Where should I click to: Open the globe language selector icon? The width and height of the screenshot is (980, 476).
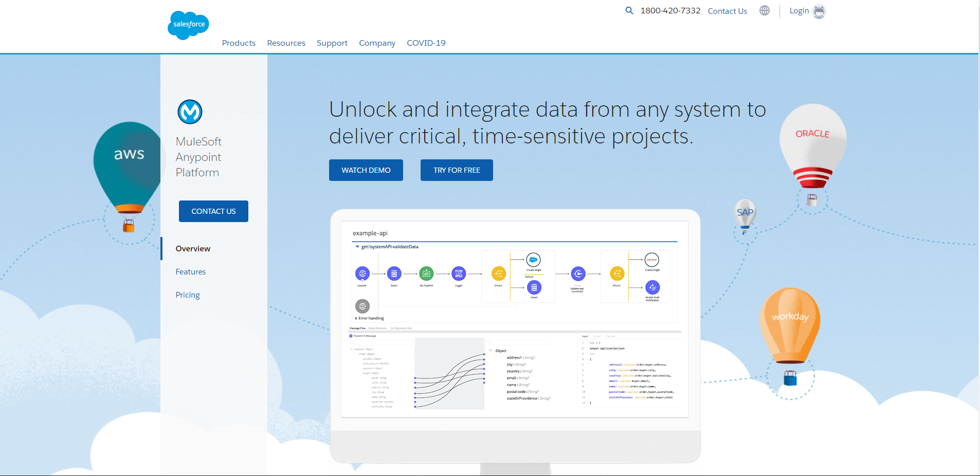[765, 10]
